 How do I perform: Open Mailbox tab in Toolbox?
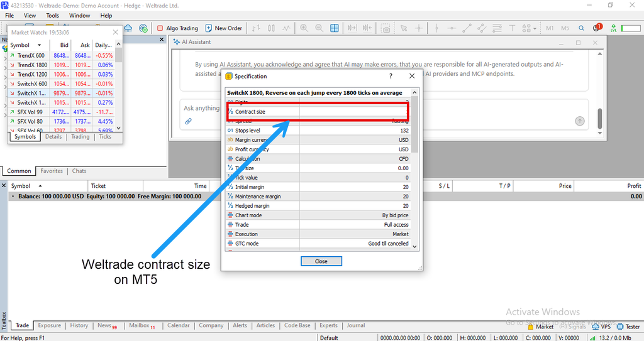pyautogui.click(x=142, y=325)
